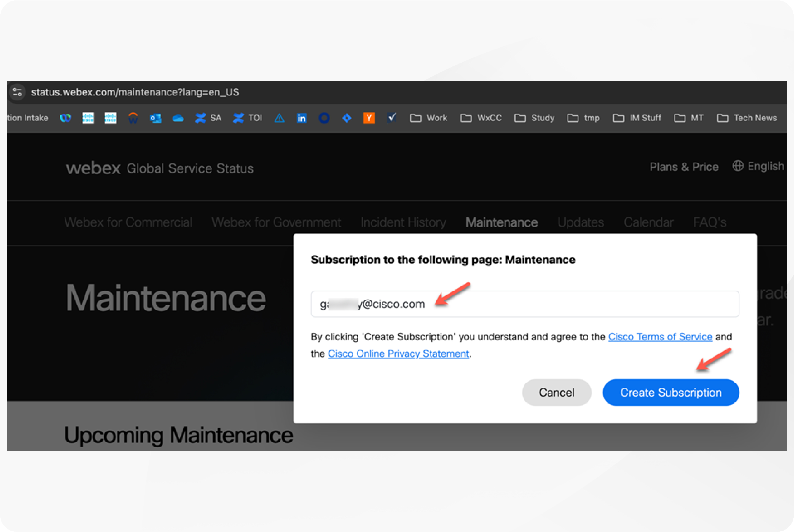Open the Study bookmarks folder

click(x=534, y=118)
